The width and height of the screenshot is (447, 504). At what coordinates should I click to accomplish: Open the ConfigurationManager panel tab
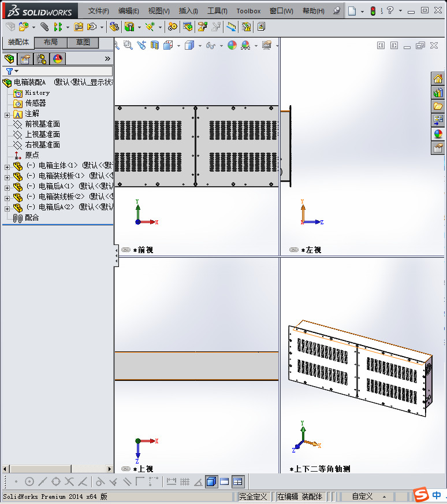[x=42, y=59]
